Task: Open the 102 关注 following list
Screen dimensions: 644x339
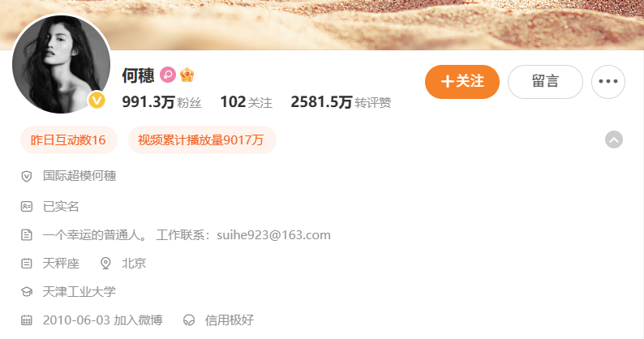Action: pos(246,102)
